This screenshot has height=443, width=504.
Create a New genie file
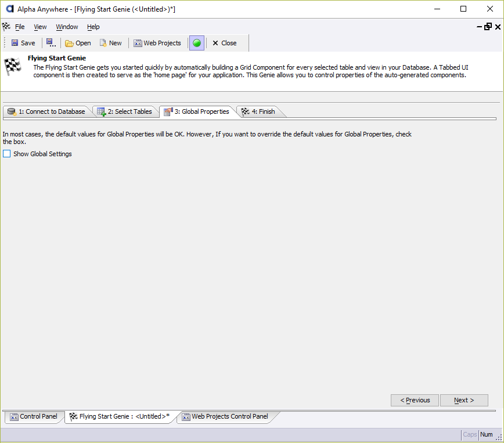(x=110, y=43)
